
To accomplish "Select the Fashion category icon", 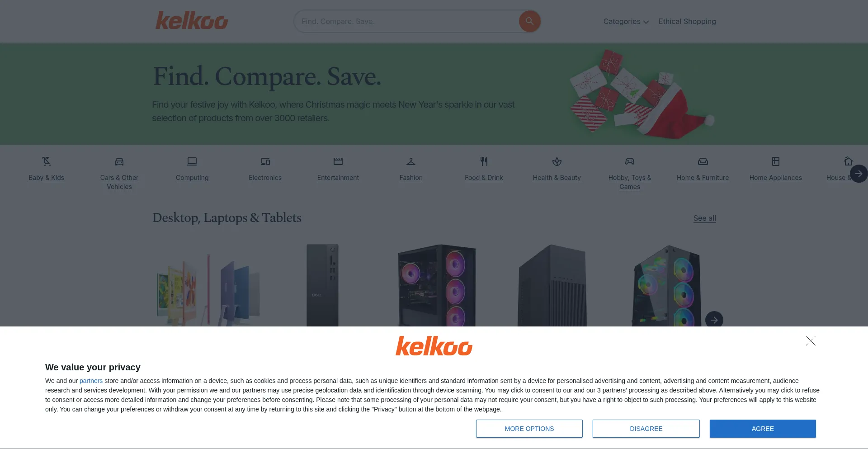I will (x=411, y=161).
